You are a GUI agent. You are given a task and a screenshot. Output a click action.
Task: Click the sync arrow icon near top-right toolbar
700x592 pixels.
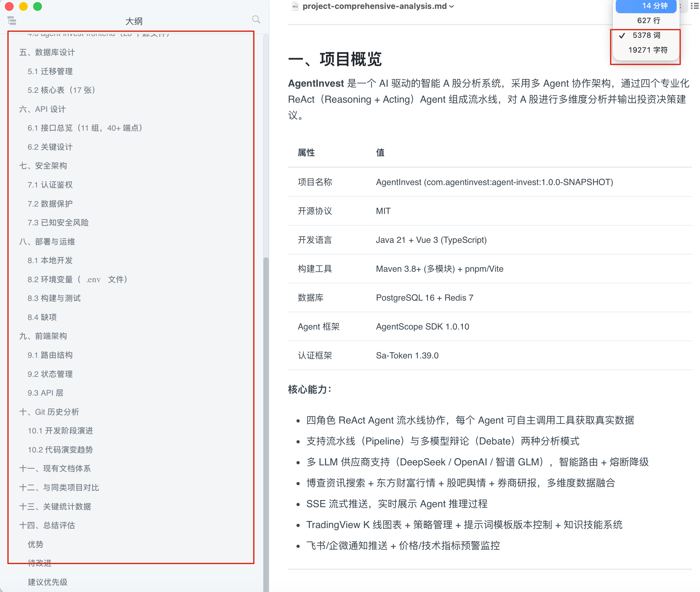click(x=680, y=6)
